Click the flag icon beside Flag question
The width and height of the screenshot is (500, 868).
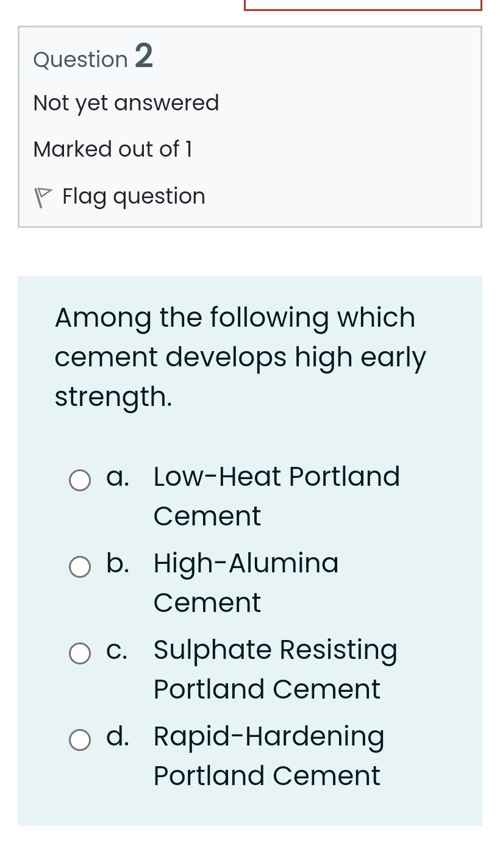click(43, 197)
